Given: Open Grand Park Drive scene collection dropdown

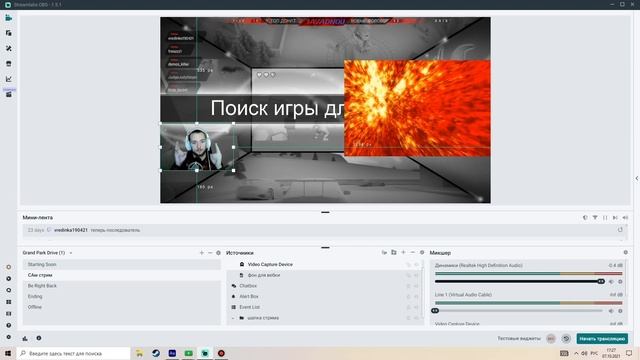Looking at the screenshot, I should 47,253.
